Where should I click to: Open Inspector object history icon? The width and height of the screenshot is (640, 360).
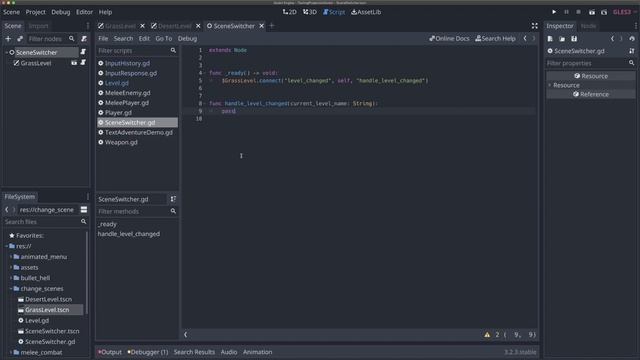(632, 39)
